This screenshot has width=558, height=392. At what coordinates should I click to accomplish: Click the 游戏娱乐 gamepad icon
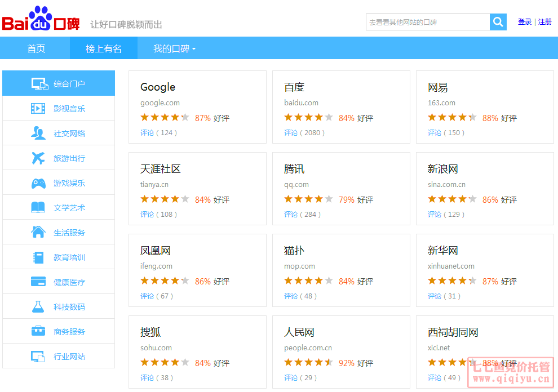click(x=38, y=183)
